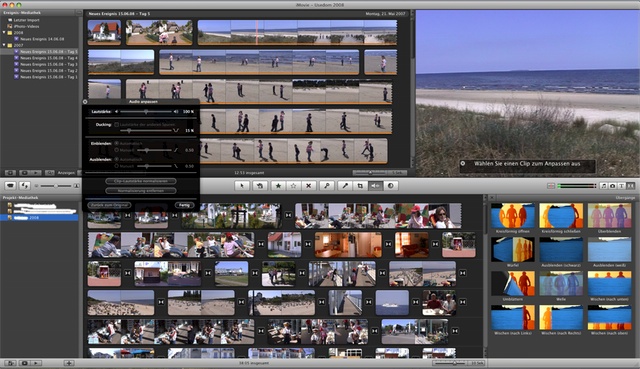The width and height of the screenshot is (640, 369).
Task: Select Einblenden Manuell radio button
Action: [x=117, y=150]
